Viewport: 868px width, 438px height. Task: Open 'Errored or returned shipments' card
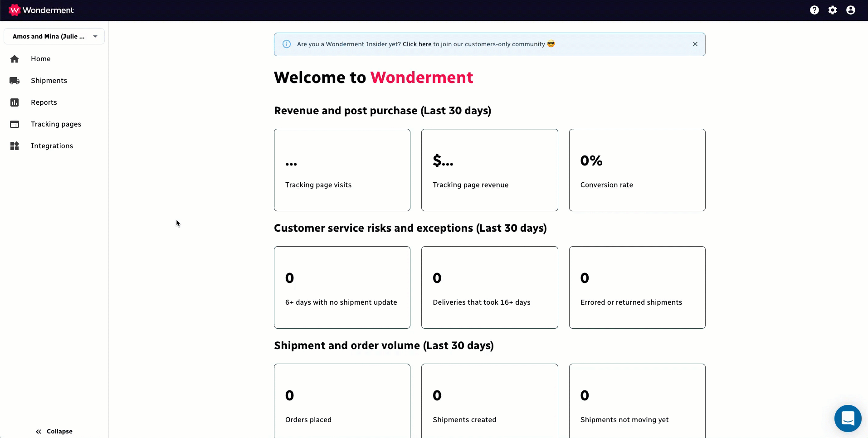click(x=637, y=287)
